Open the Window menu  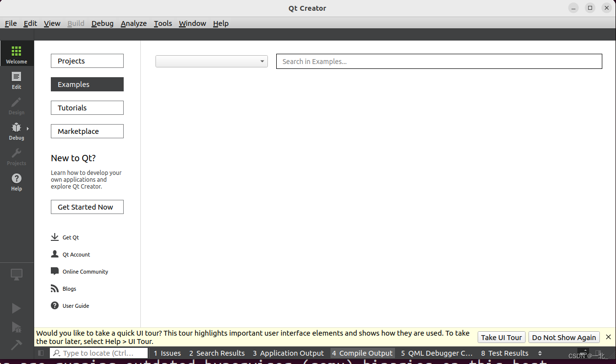[193, 23]
